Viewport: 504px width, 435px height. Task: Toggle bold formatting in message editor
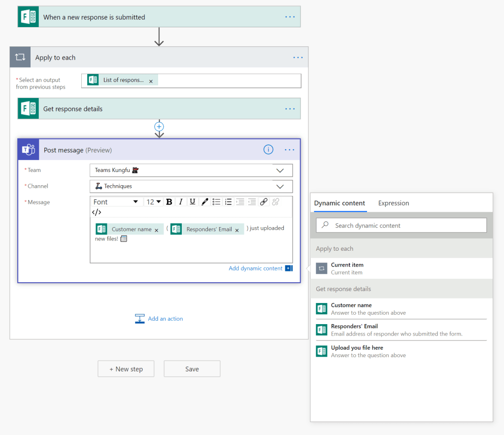(169, 201)
